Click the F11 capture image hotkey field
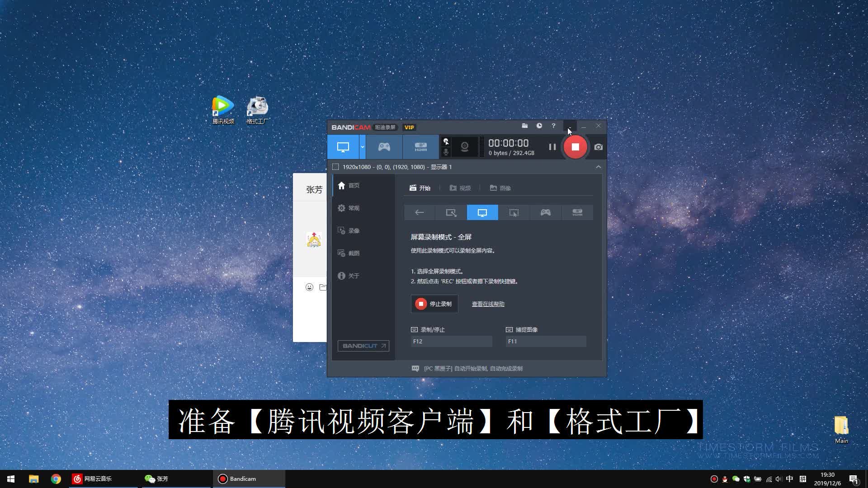 546,342
